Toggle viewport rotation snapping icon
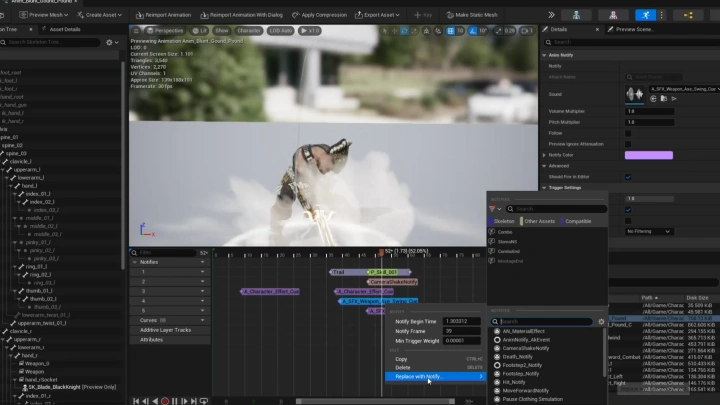Screen dimensions: 720x405 (x=472, y=31)
